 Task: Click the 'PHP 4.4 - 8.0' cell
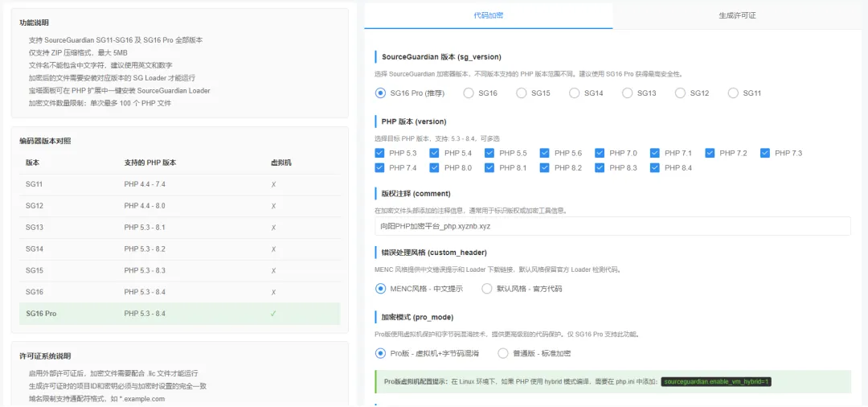tap(145, 206)
